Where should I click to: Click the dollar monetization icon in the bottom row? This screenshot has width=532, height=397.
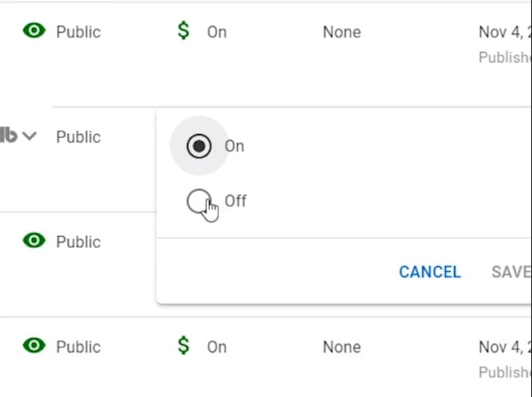coord(183,346)
